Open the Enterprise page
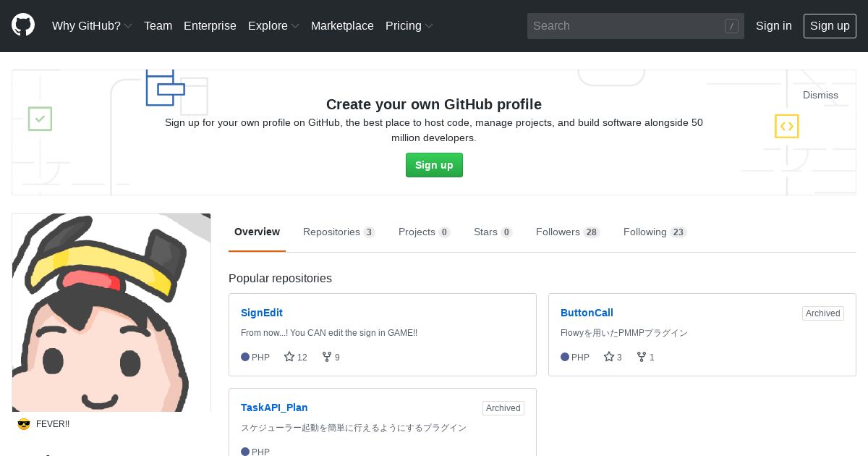Image resolution: width=868 pixels, height=456 pixels. [210, 25]
